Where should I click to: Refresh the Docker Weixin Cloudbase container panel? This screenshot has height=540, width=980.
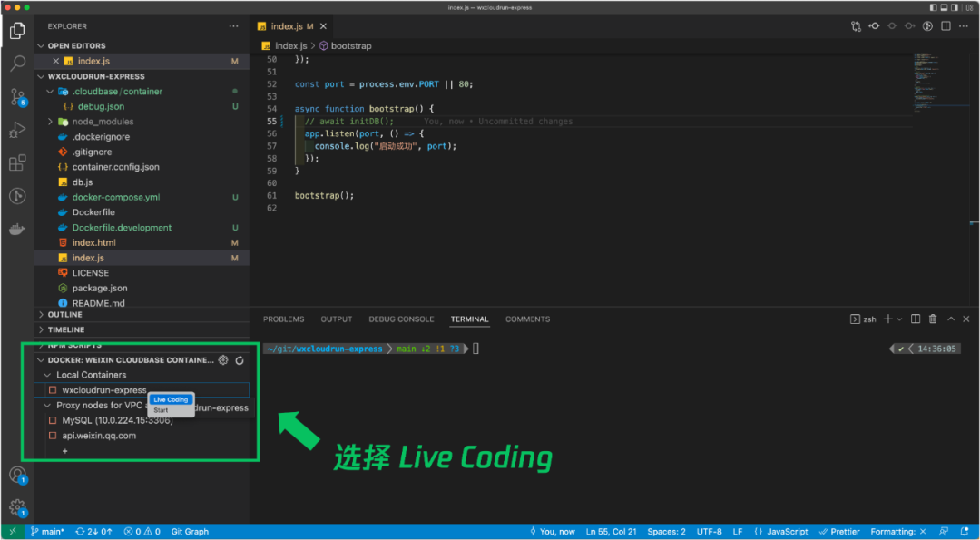coord(240,360)
